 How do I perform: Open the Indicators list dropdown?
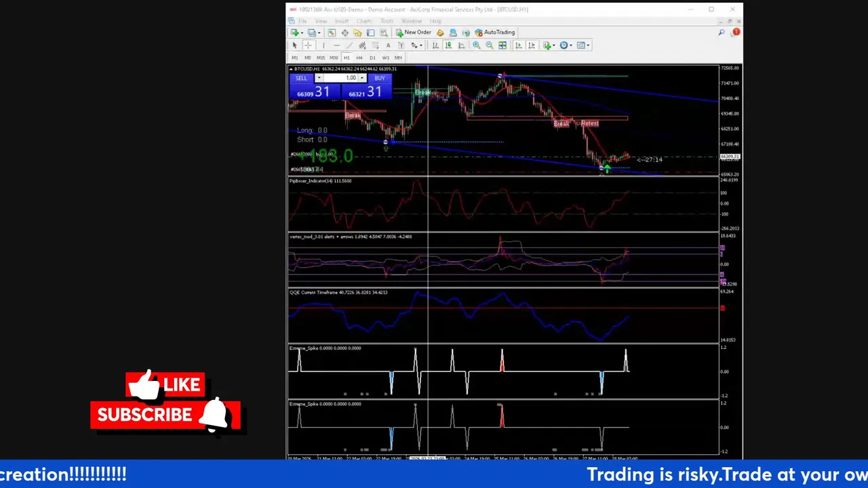[550, 45]
